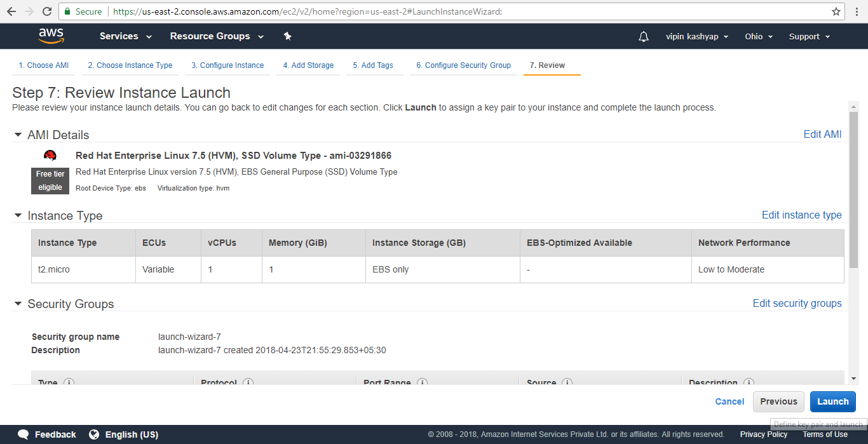Click the info icon next to Port Range

tap(422, 382)
